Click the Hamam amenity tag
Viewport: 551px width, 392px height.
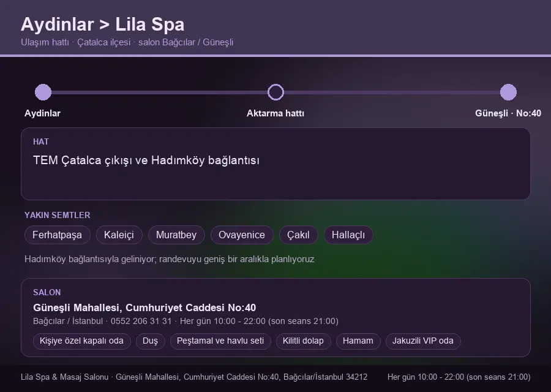click(358, 341)
